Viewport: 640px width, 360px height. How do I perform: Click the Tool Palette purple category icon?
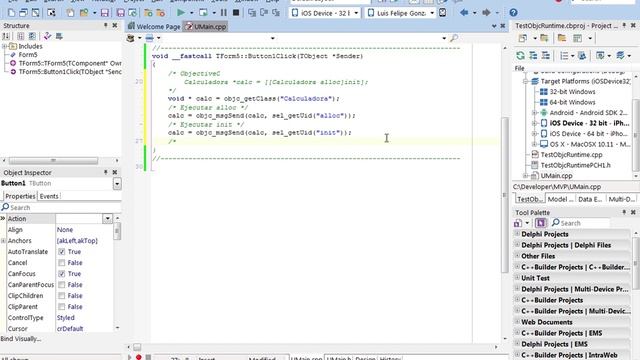541,223
